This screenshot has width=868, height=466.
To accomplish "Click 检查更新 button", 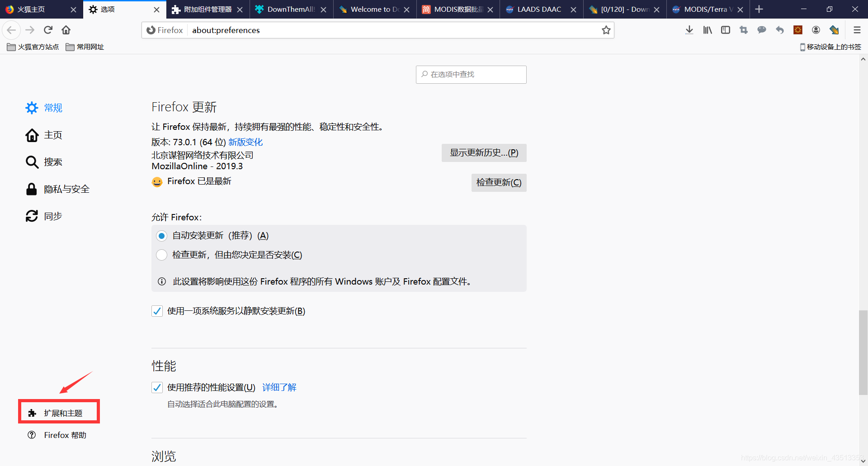I will 499,182.
